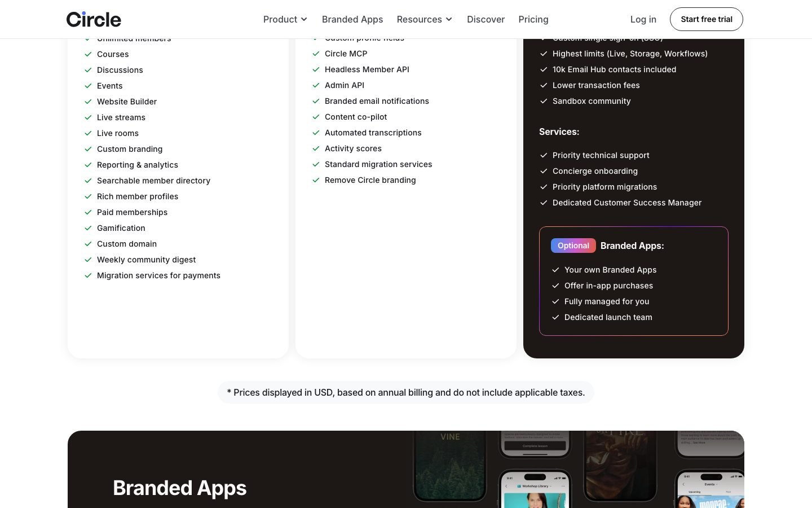Click the Highest limits feature text
Screen dimensions: 812x508
[x=630, y=54]
